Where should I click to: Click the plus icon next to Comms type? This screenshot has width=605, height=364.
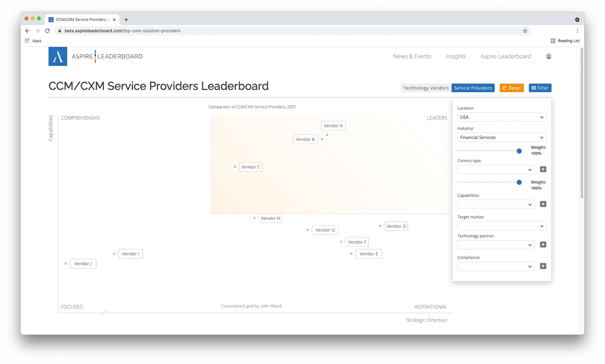543,169
